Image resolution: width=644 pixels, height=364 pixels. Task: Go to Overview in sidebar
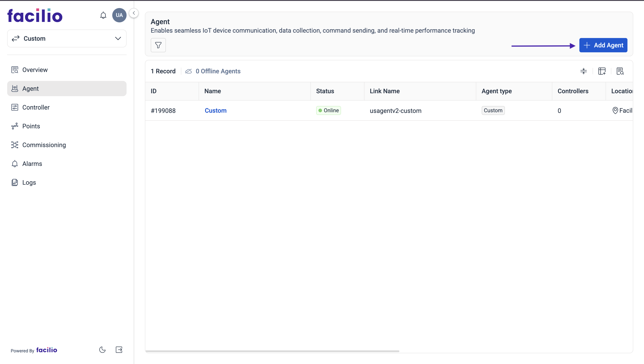pyautogui.click(x=35, y=70)
